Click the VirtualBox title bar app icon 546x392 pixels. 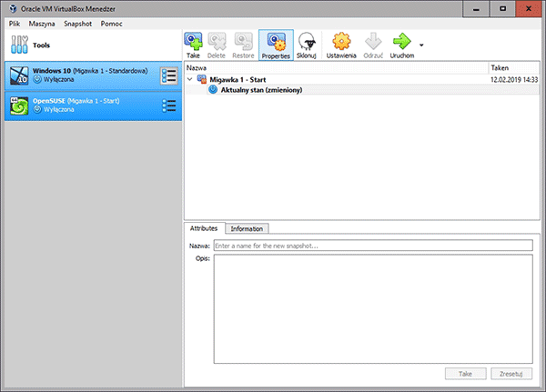pos(13,9)
